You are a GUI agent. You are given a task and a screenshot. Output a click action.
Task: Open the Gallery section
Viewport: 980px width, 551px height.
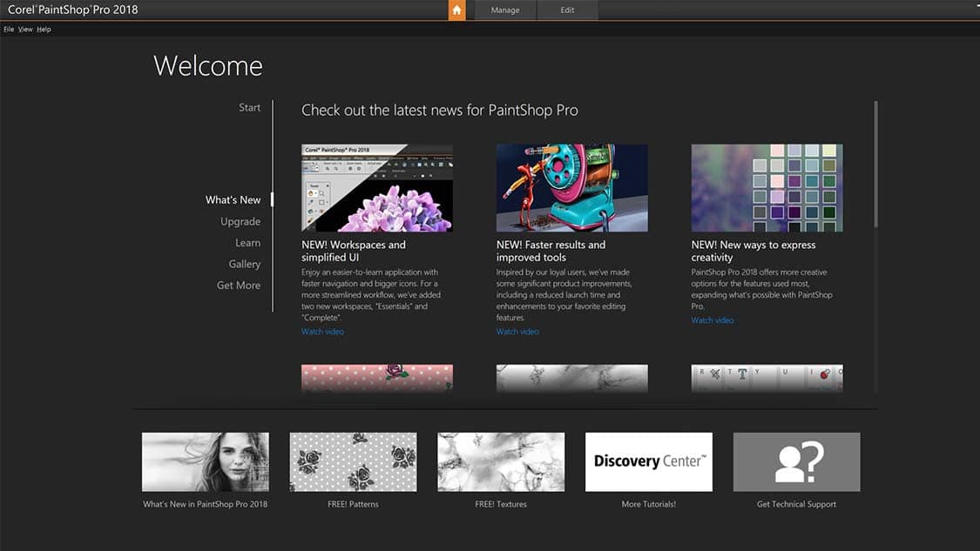pos(245,265)
